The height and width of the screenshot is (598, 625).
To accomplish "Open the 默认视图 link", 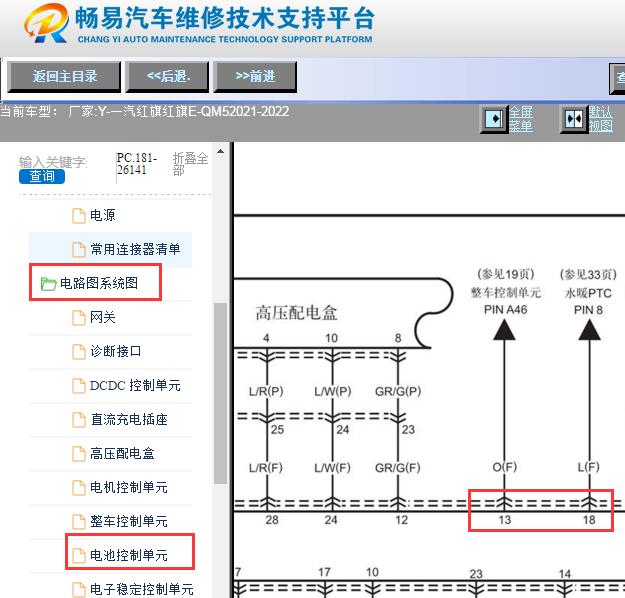I will tap(601, 119).
